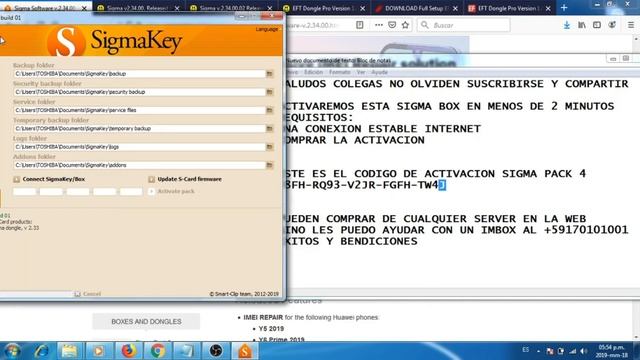This screenshot has width=640, height=360.
Task: Show hidden system tray icons arrow
Action: point(538,351)
